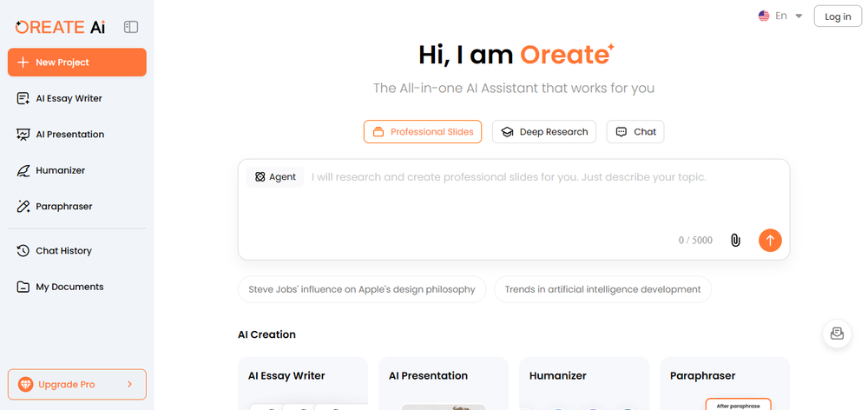The height and width of the screenshot is (410, 868).
Task: Start a New Project
Action: pyautogui.click(x=77, y=63)
